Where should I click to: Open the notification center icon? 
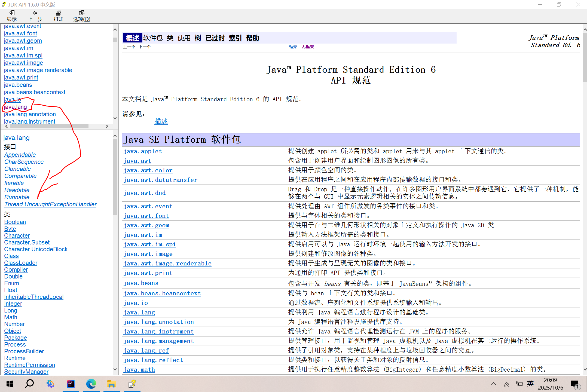(x=575, y=384)
